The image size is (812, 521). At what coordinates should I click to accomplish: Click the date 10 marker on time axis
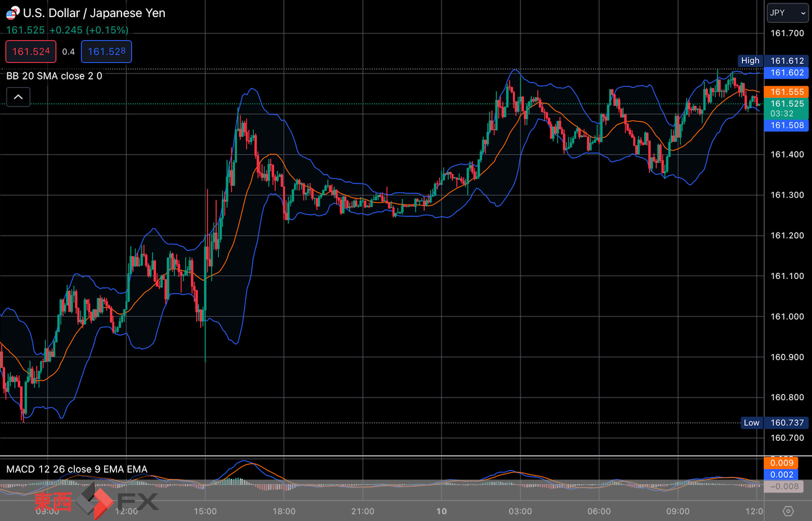[x=441, y=511]
